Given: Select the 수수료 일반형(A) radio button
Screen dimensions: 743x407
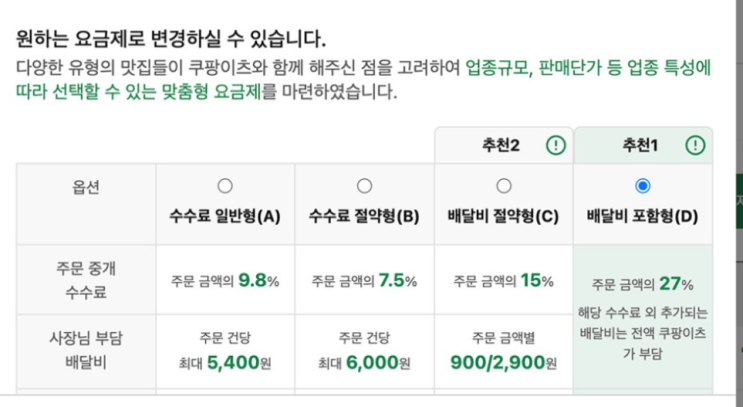Looking at the screenshot, I should coord(225,186).
